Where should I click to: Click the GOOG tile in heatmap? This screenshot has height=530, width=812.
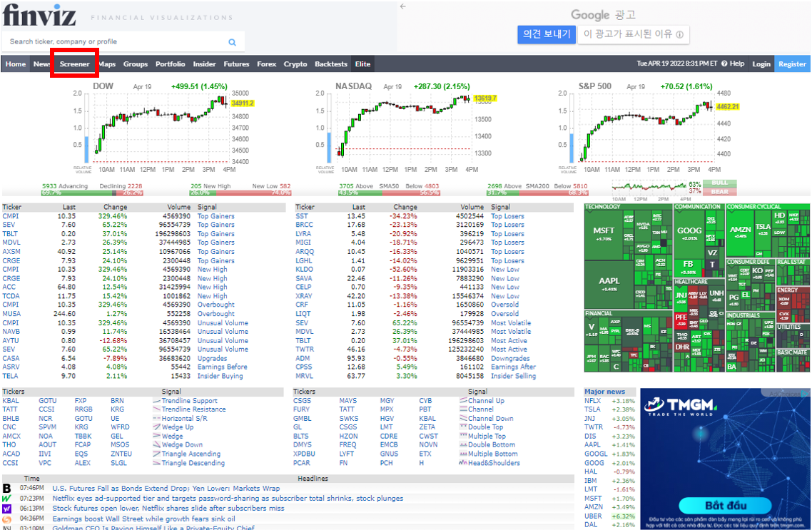pyautogui.click(x=689, y=234)
